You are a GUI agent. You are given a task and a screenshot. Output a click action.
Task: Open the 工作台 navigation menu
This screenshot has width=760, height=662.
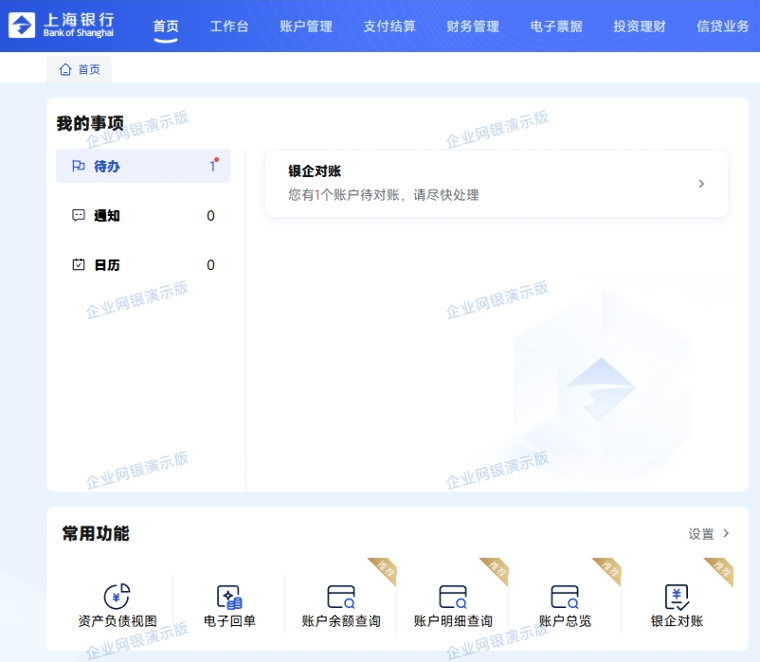coord(229,26)
